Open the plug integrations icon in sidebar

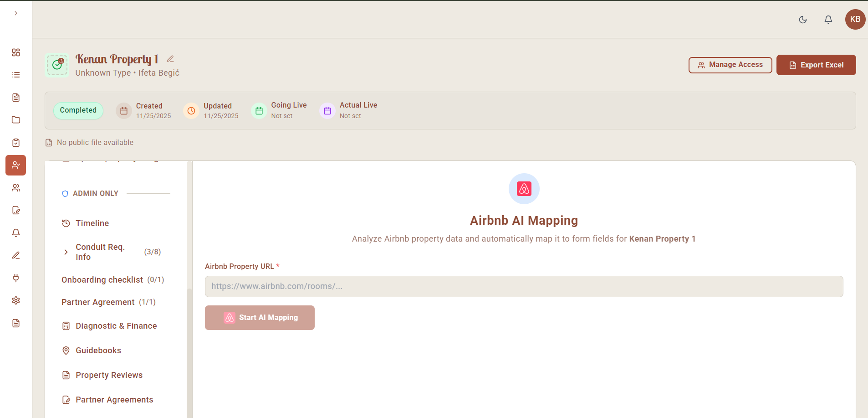click(x=16, y=278)
